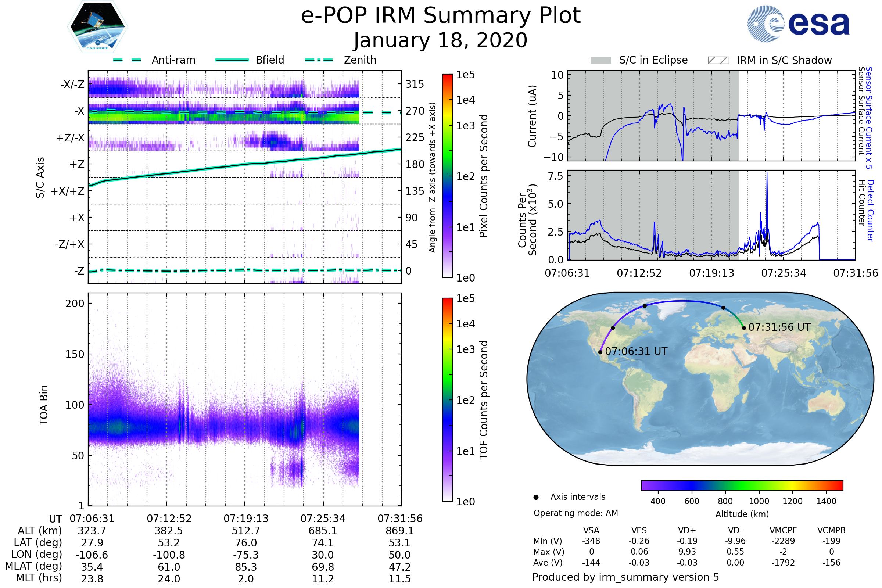Click the Altitude (km) rainbow colorbar
The image size is (882, 588).
coord(742,485)
